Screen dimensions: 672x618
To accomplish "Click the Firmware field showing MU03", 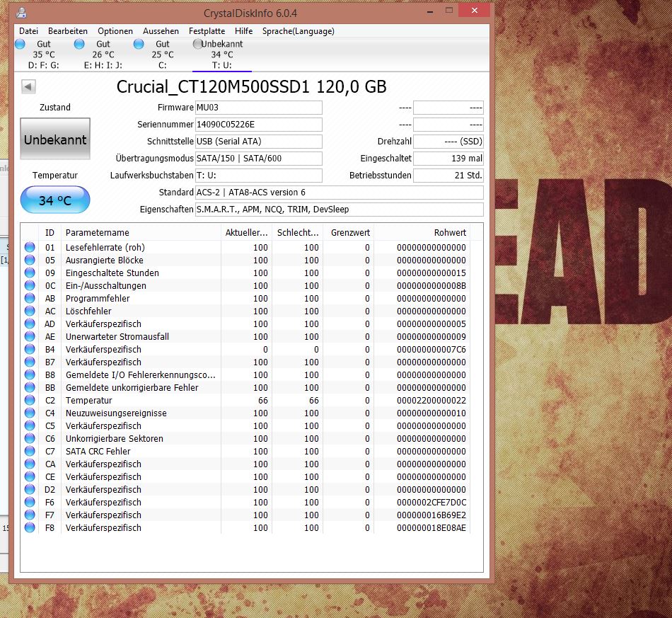I will (x=259, y=108).
